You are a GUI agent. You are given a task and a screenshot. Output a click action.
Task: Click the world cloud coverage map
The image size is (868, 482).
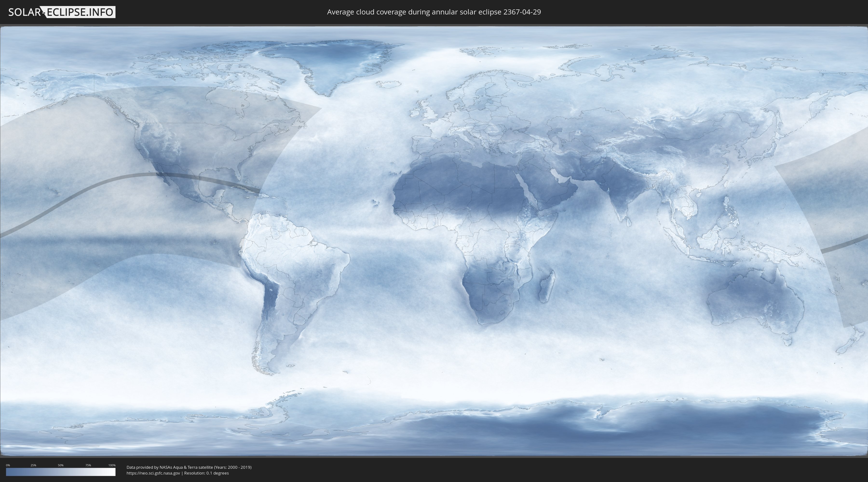click(x=434, y=241)
